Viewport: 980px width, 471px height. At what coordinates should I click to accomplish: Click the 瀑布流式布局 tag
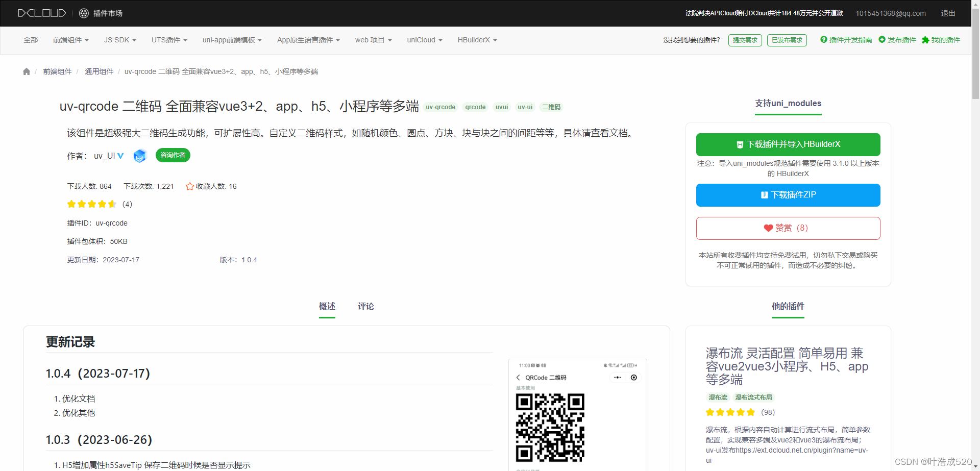pyautogui.click(x=753, y=398)
